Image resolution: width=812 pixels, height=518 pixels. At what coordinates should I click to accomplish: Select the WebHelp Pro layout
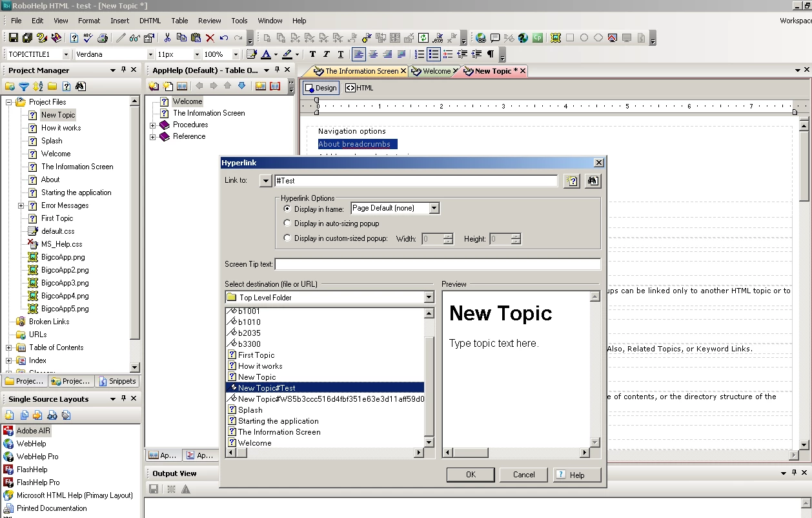(37, 457)
